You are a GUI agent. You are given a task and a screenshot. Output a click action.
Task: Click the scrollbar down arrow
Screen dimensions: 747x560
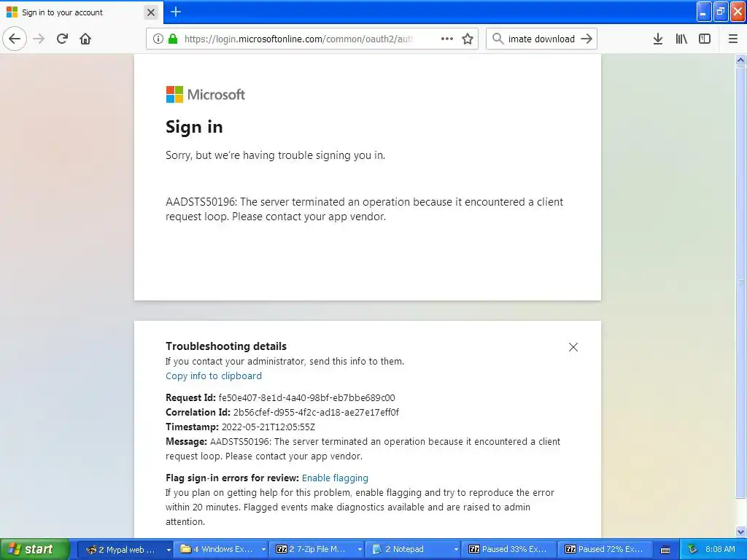click(x=740, y=532)
